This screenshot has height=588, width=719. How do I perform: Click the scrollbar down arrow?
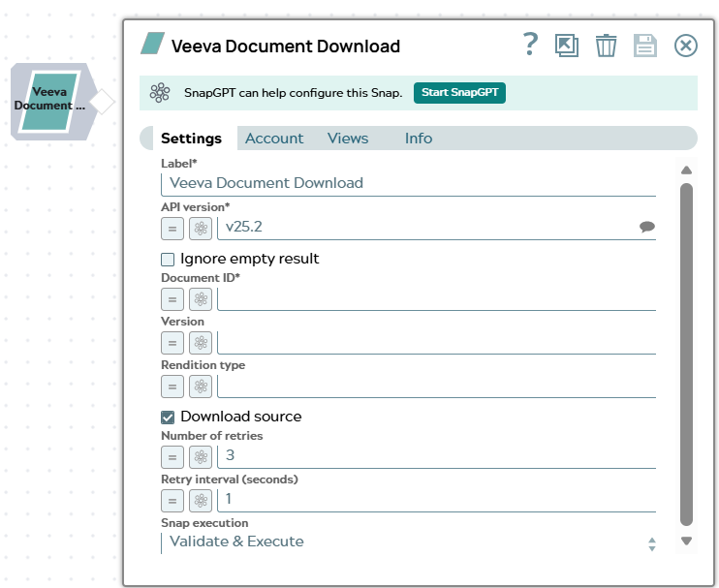[x=686, y=542]
